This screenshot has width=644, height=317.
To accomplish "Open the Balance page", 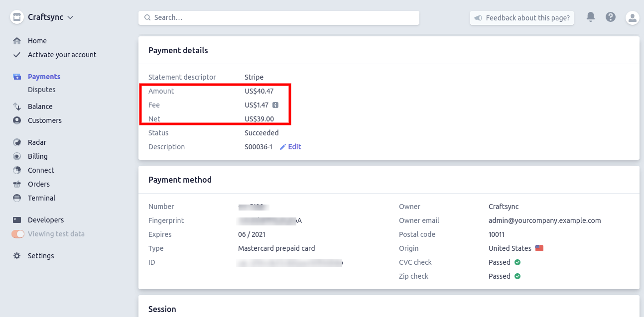I will coord(40,106).
